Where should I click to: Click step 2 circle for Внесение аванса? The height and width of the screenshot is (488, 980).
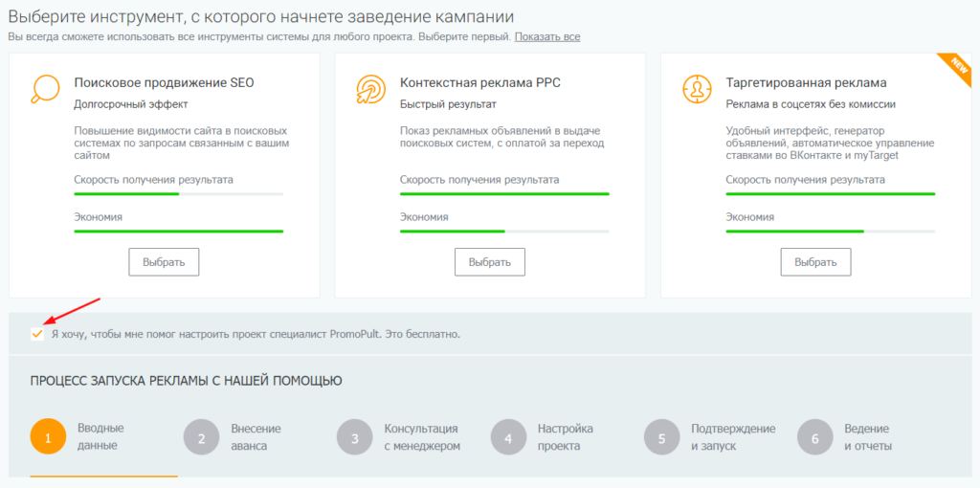tap(201, 437)
